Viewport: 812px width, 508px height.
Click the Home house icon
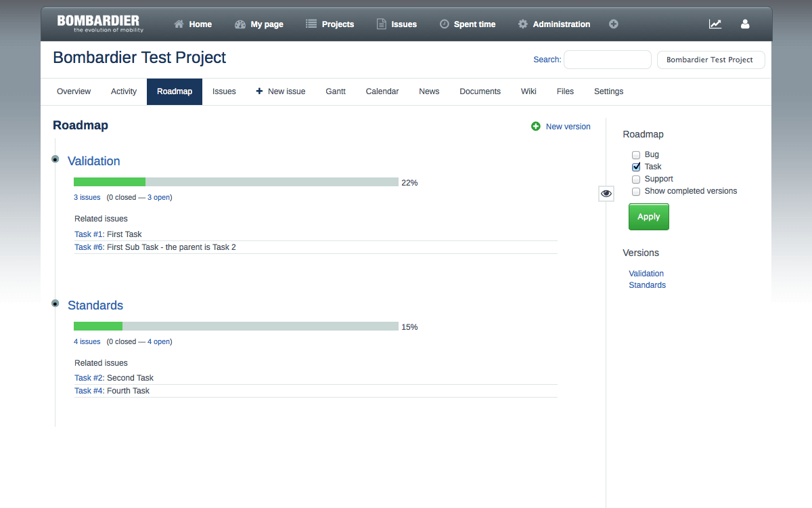pyautogui.click(x=179, y=24)
